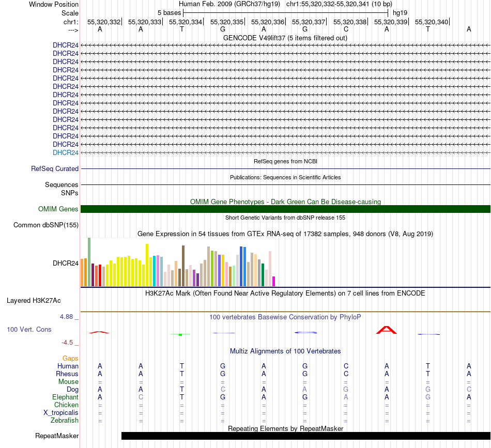Click position label 55,320,340
491x448 pixels.
click(432, 22)
